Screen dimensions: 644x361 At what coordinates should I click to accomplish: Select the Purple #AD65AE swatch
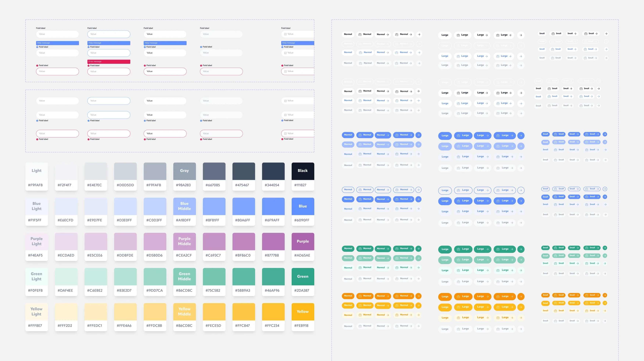click(303, 247)
